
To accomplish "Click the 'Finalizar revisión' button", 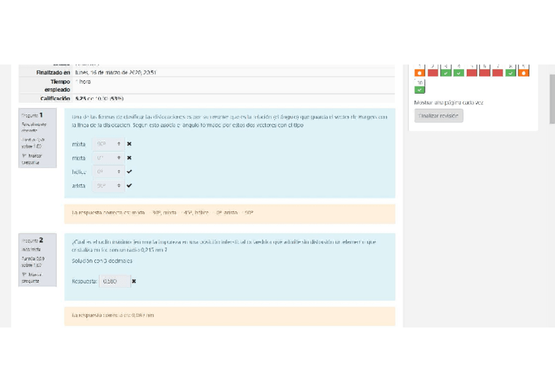I will [x=439, y=116].
